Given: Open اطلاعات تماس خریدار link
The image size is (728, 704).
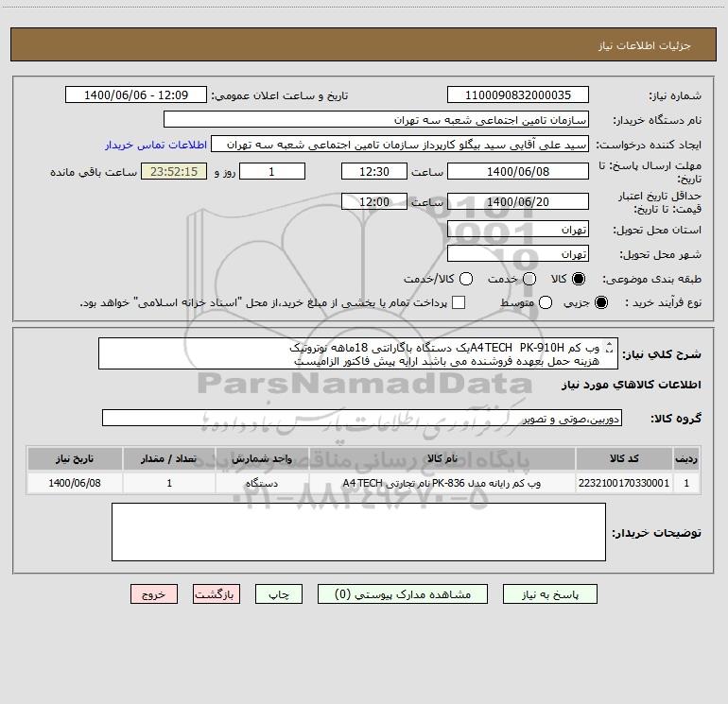Looking at the screenshot, I should tap(156, 145).
